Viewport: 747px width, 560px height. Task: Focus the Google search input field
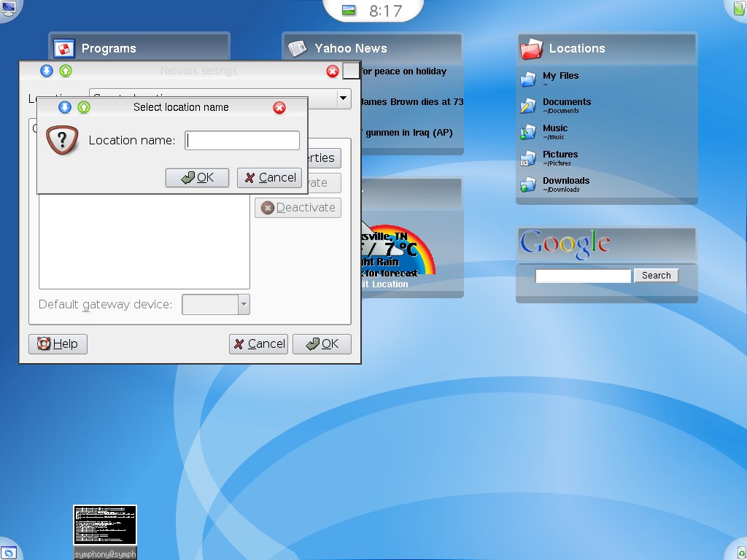583,276
